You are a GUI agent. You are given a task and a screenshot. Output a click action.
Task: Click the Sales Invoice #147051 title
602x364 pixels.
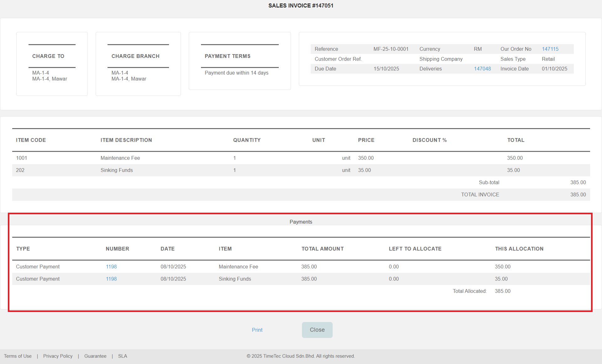tap(301, 6)
